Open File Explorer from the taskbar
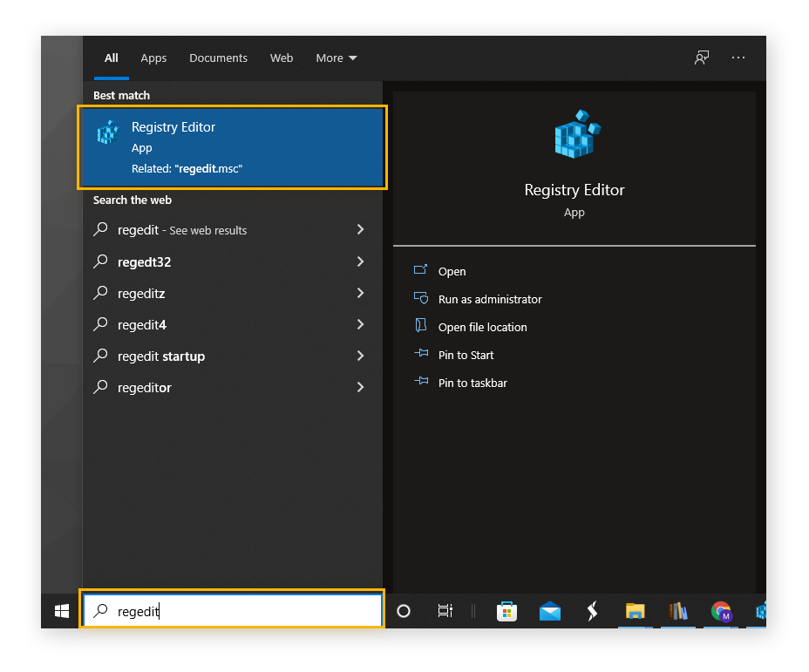Screen dimensions: 809x672 point(635,611)
